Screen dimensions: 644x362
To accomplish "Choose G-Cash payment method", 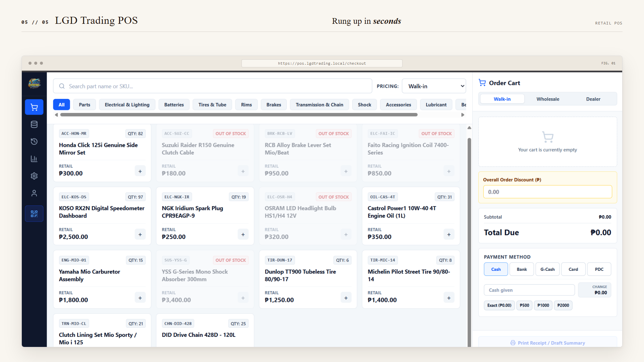I will coord(547,269).
